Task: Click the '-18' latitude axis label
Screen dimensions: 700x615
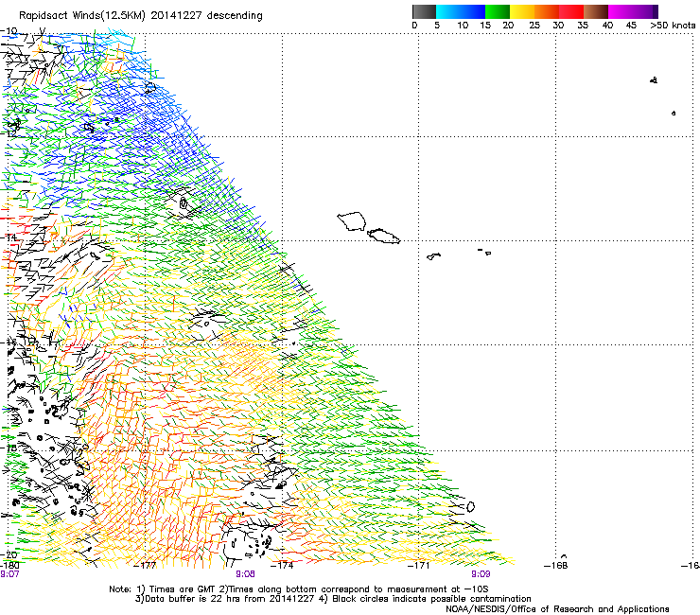Action: [x=9, y=448]
